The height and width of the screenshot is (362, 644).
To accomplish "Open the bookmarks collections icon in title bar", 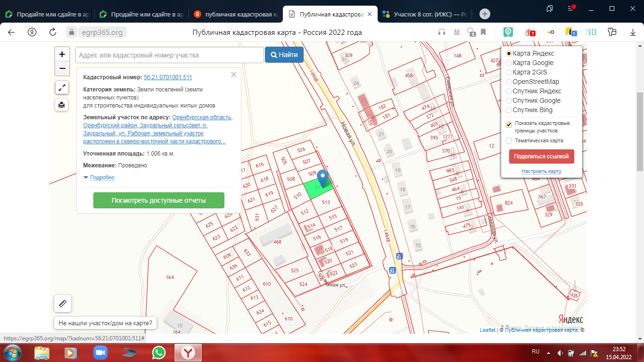I will [x=549, y=8].
